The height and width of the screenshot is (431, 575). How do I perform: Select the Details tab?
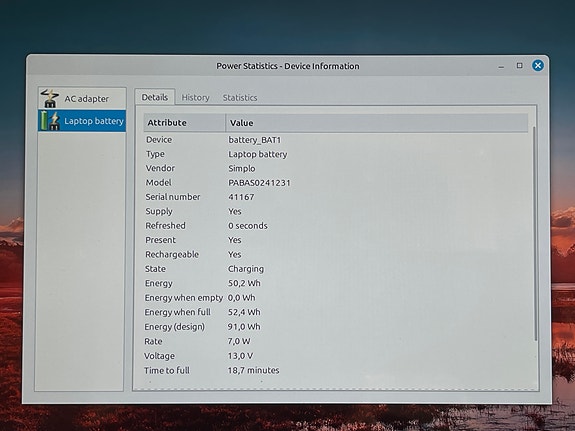coord(155,97)
